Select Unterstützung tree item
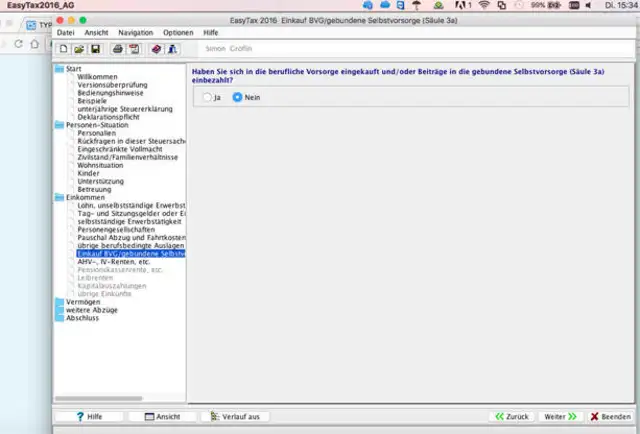This screenshot has width=640, height=434. [100, 181]
